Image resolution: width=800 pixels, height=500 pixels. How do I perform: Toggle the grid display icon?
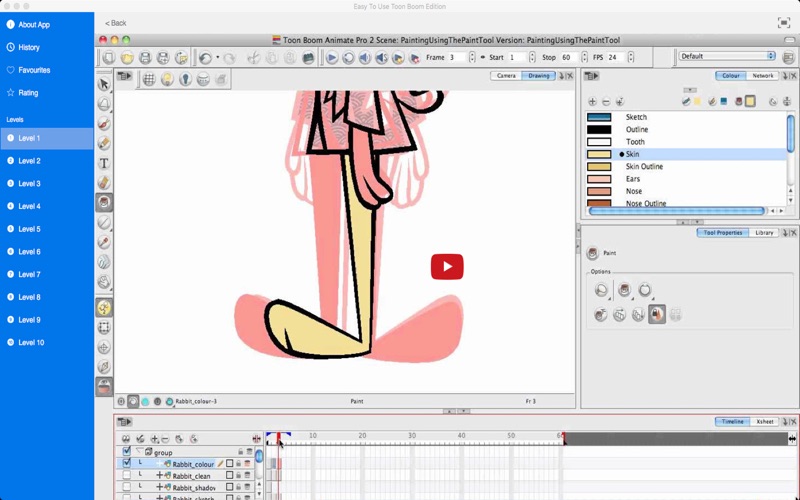coord(148,79)
